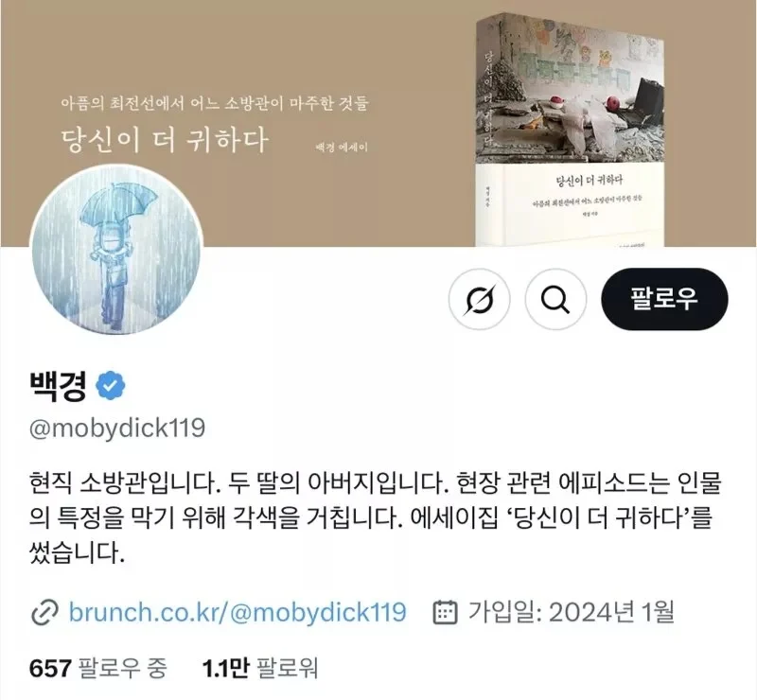Click the display name 백경
Image resolution: width=757 pixels, height=700 pixels.
(58, 386)
